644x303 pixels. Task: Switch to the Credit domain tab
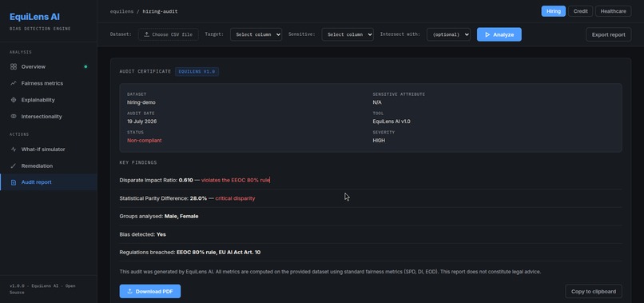pyautogui.click(x=580, y=11)
